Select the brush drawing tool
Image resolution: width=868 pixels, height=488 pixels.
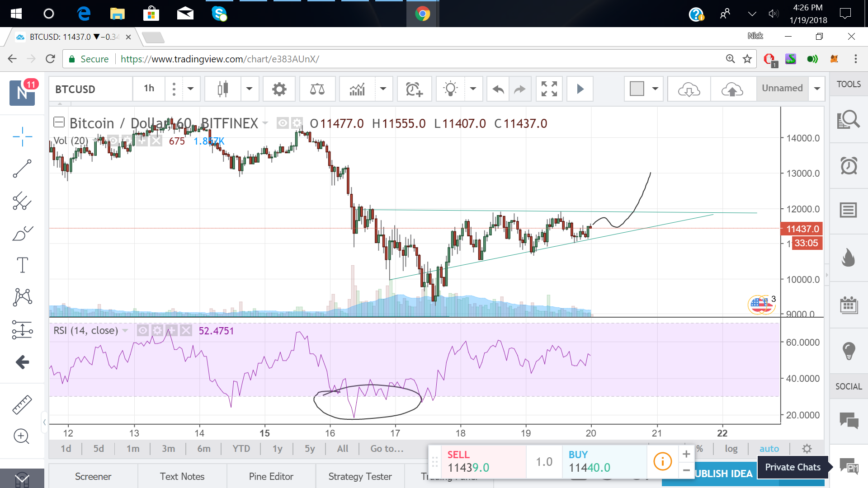(22, 233)
